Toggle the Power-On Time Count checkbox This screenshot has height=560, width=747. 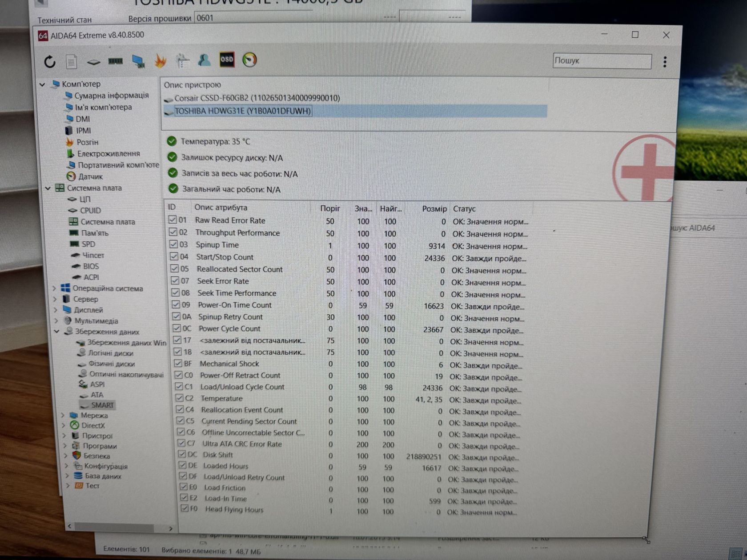176,305
